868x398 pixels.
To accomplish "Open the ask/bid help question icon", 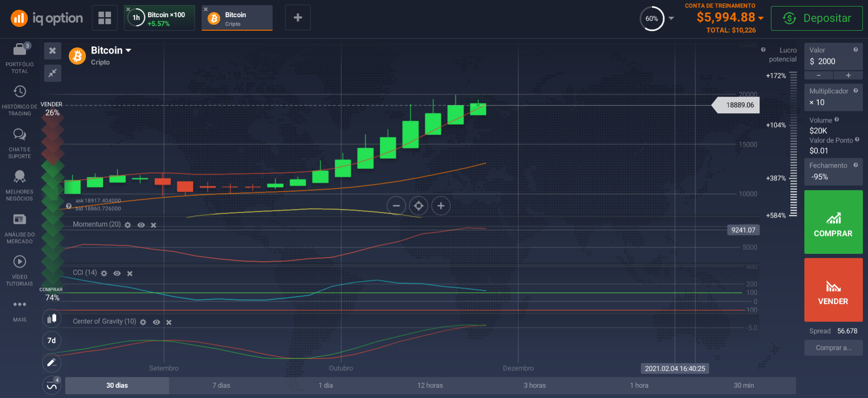I will pos(69,206).
